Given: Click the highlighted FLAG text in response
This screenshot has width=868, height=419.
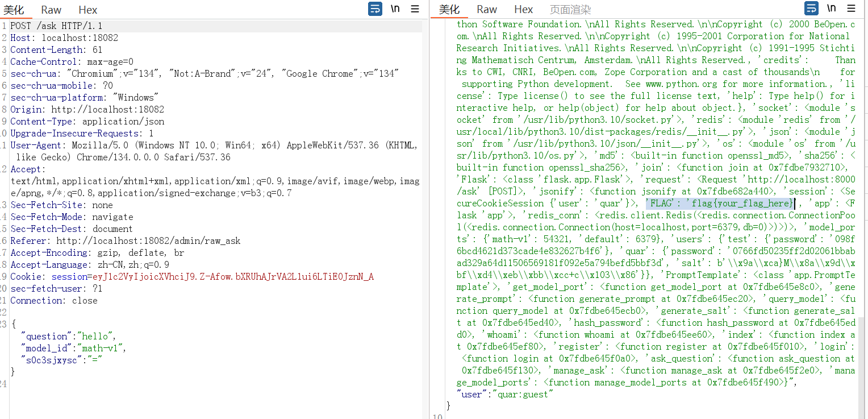Looking at the screenshot, I should (x=720, y=203).
